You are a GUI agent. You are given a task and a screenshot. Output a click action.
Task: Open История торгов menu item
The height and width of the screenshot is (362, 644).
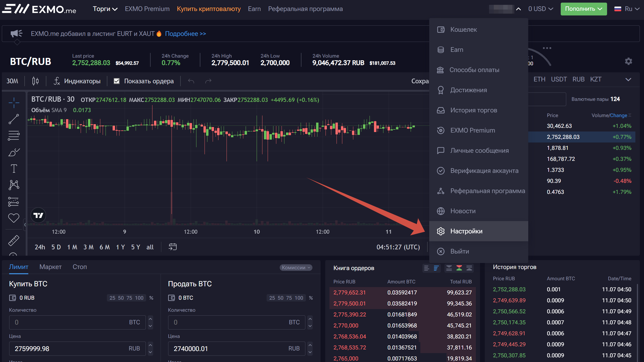pyautogui.click(x=478, y=110)
